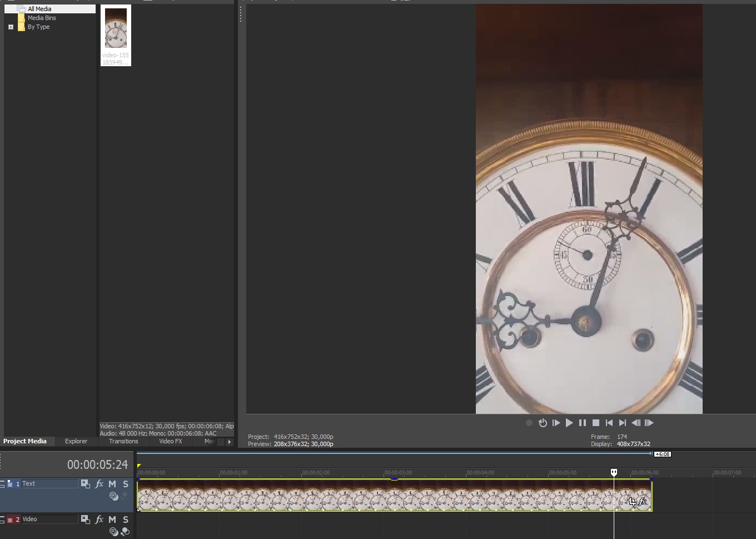This screenshot has height=539, width=756.
Task: Open Event Pan/Crop on the clock clip
Action: coord(632,502)
